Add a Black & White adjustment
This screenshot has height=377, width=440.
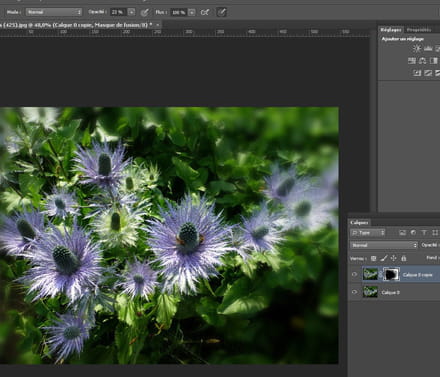[x=434, y=61]
